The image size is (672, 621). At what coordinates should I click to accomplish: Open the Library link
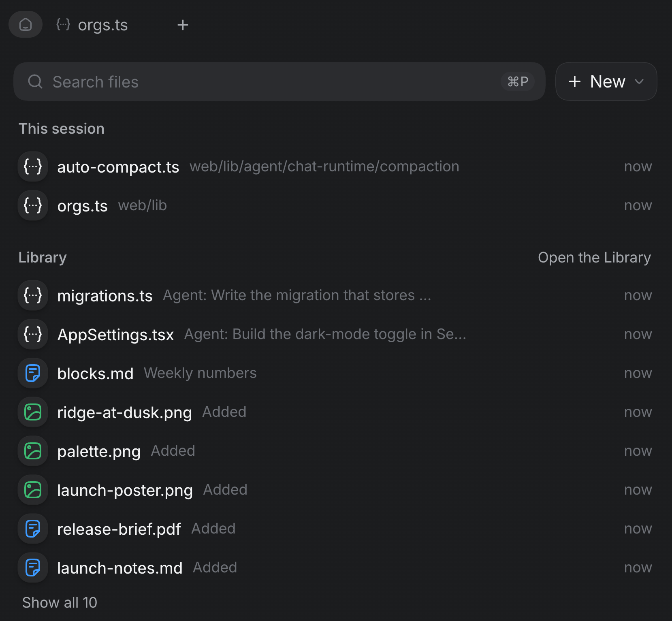(x=594, y=258)
